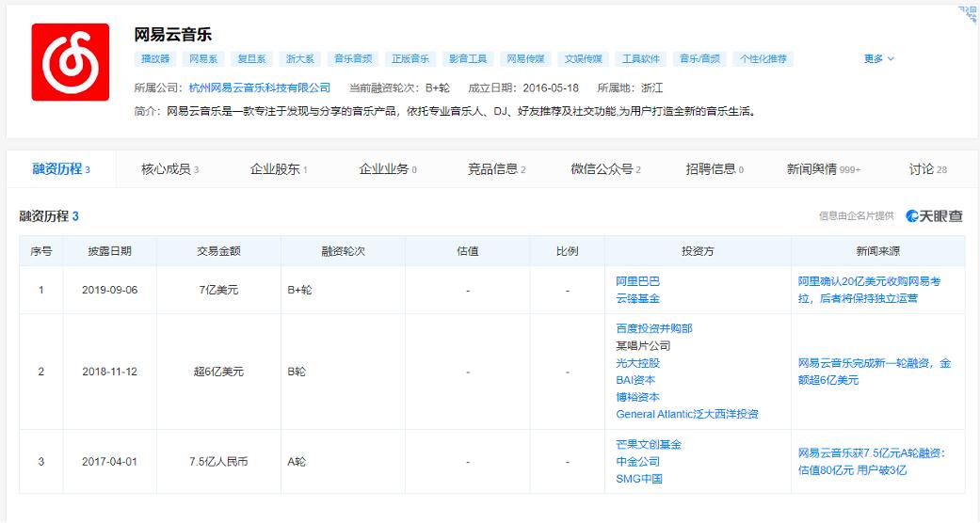Click the 芒果文创基金 investor link
Image resolution: width=980 pixels, height=523 pixels.
(649, 444)
